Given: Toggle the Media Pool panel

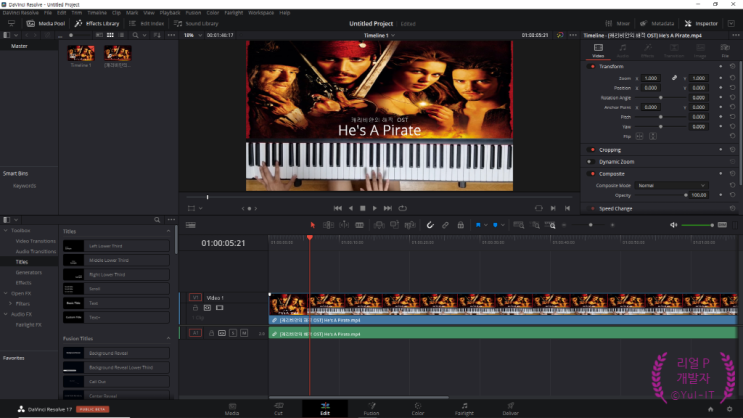Looking at the screenshot, I should point(46,23).
